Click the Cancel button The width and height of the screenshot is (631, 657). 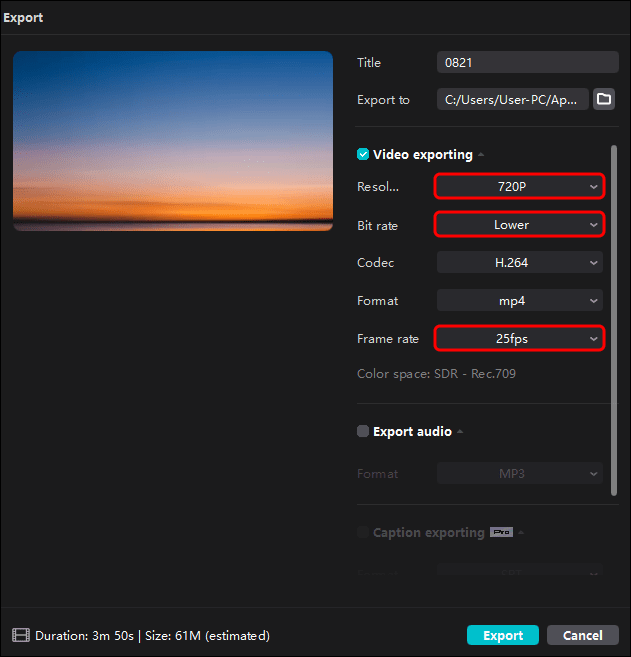tap(582, 635)
